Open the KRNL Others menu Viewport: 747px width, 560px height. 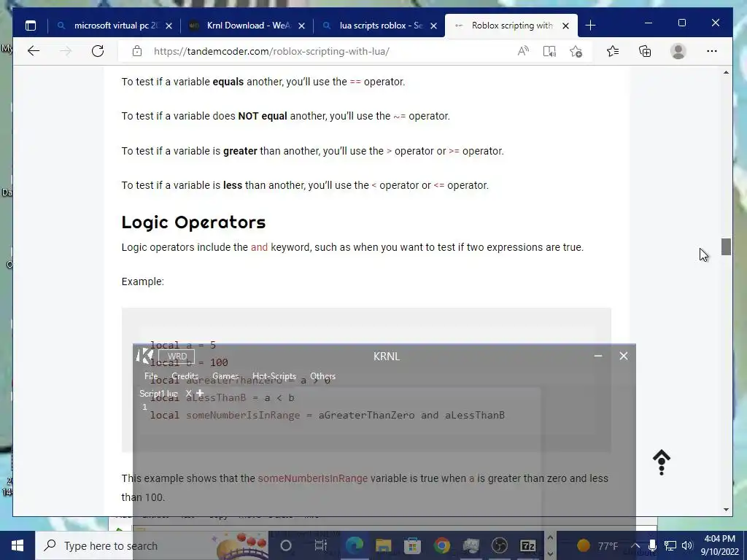322,376
